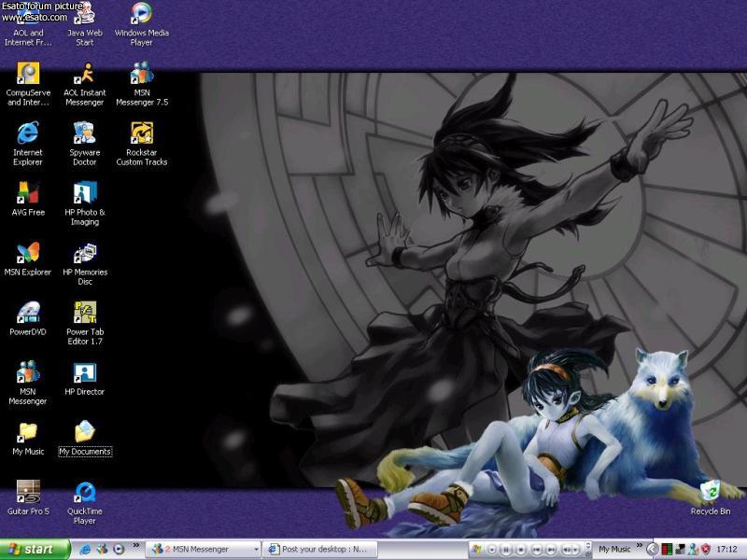Switch to Post your desktop browser window
Viewport: 747px width, 560px height.
320,549
